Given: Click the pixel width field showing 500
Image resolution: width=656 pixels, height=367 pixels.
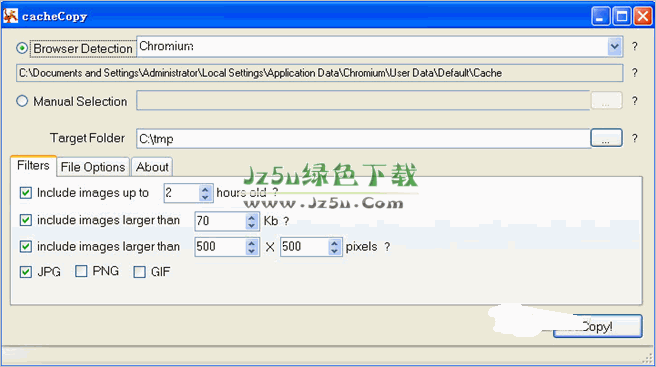Looking at the screenshot, I should [x=220, y=246].
